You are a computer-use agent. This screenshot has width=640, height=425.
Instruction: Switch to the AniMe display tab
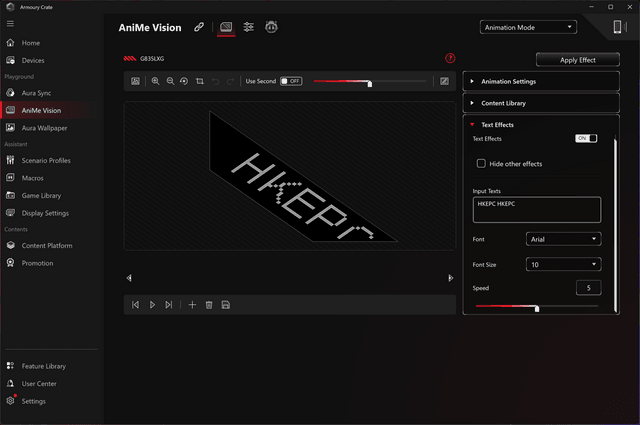click(226, 27)
